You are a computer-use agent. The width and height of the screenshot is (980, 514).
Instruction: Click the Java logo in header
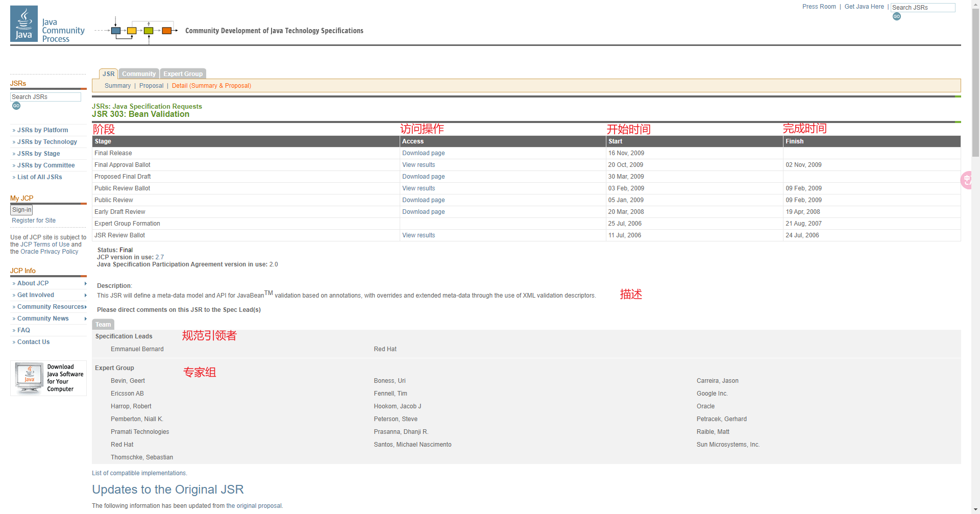[24, 23]
